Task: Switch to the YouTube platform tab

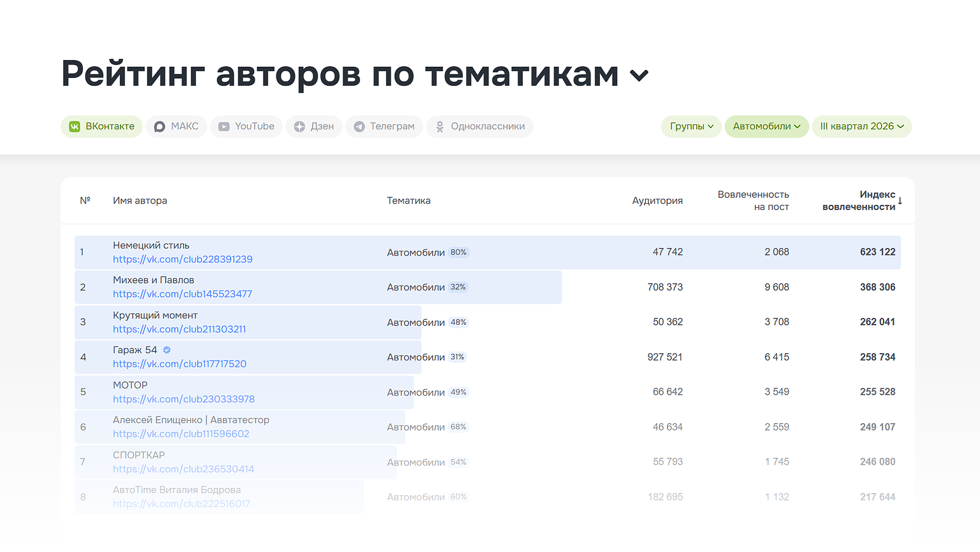Action: (x=246, y=127)
